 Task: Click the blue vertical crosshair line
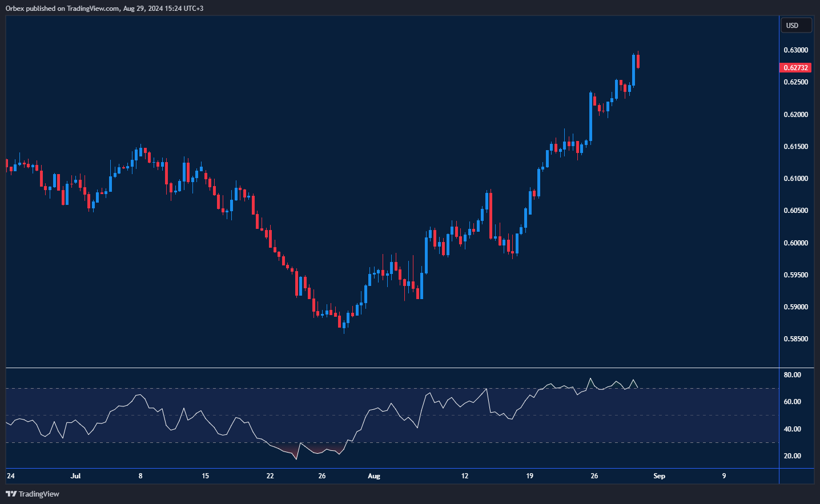click(779, 228)
